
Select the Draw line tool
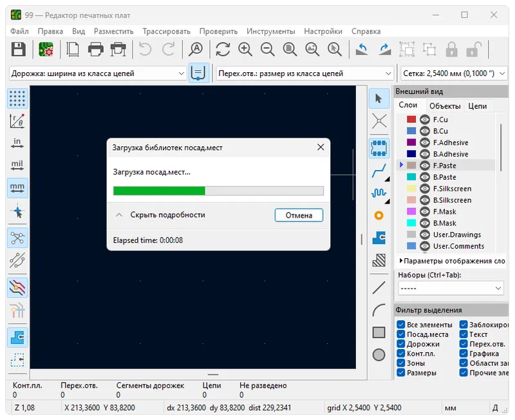379,288
